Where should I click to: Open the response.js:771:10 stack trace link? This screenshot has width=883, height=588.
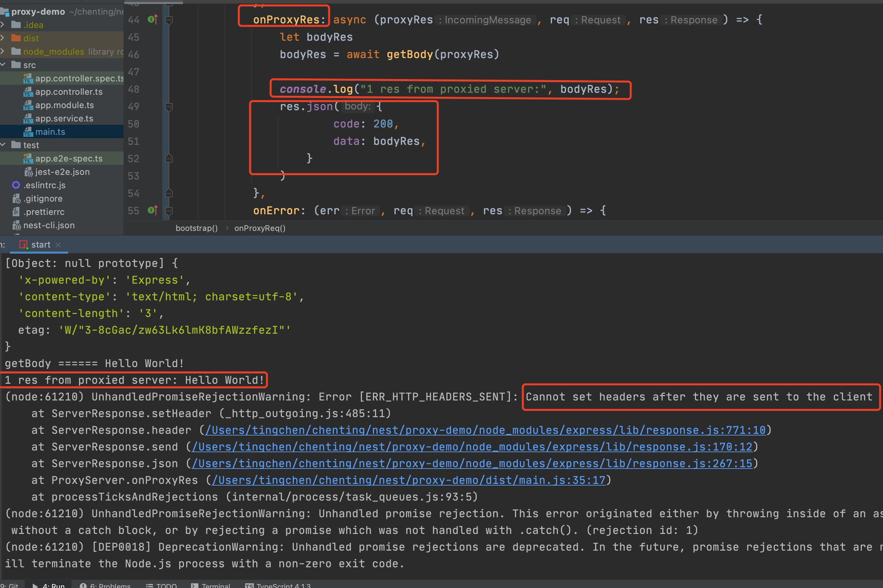point(486,430)
